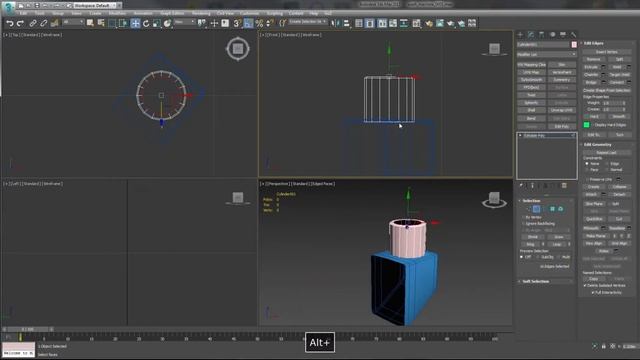This screenshot has width=640, height=360.
Task: Click the Pin Stack icon below modifier stack
Action: coord(521,186)
